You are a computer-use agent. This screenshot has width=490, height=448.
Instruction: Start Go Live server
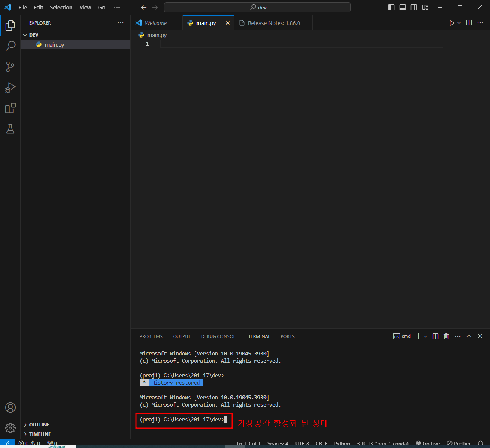428,443
